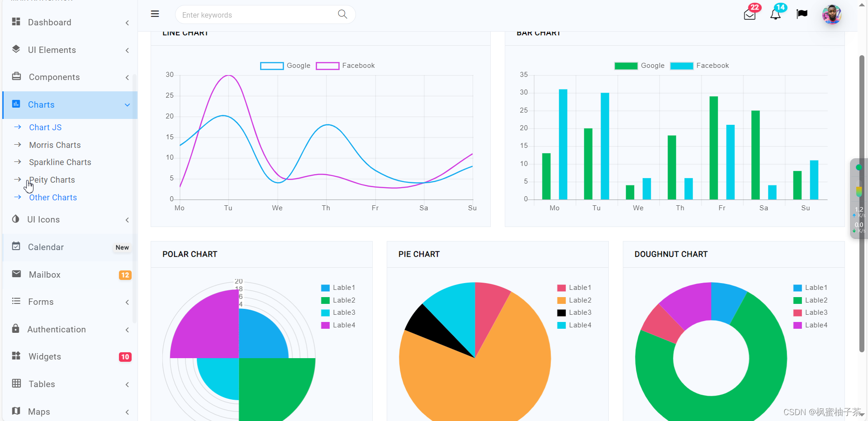
Task: Click the Mailbox 12 badge
Action: [x=125, y=275]
